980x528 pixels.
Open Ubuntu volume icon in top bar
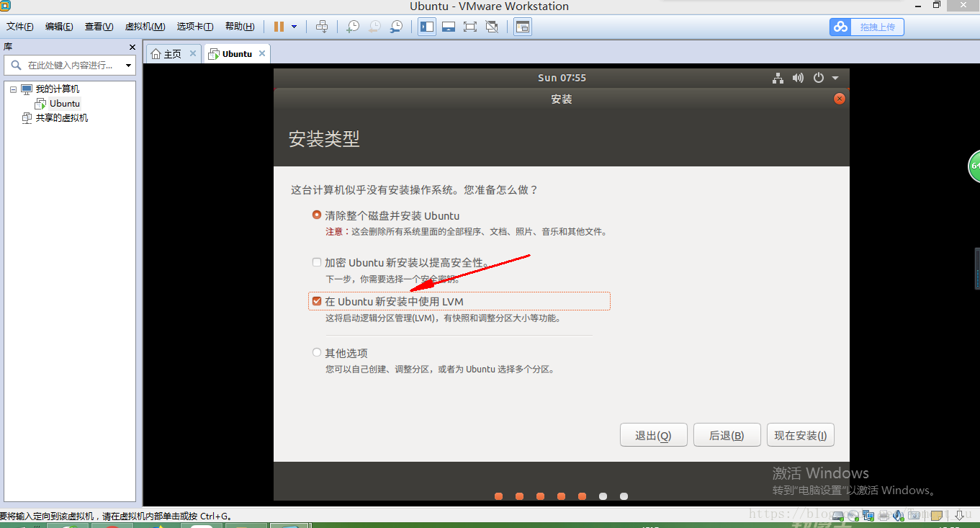coord(798,78)
